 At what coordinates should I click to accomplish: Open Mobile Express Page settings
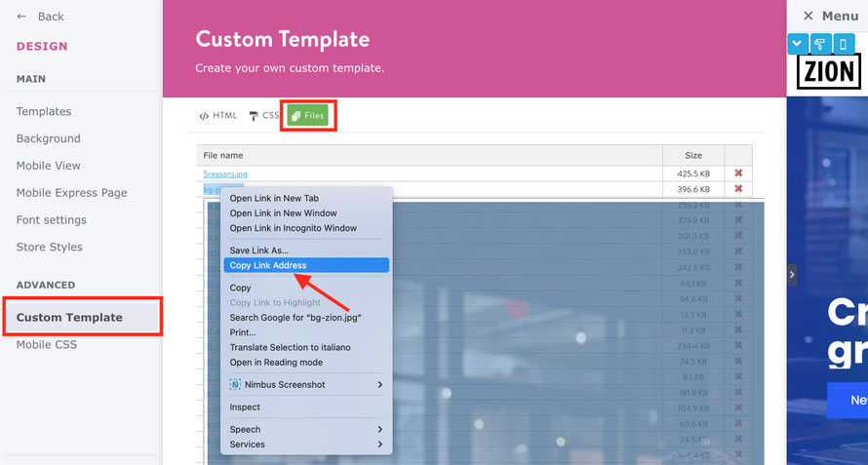click(x=71, y=193)
